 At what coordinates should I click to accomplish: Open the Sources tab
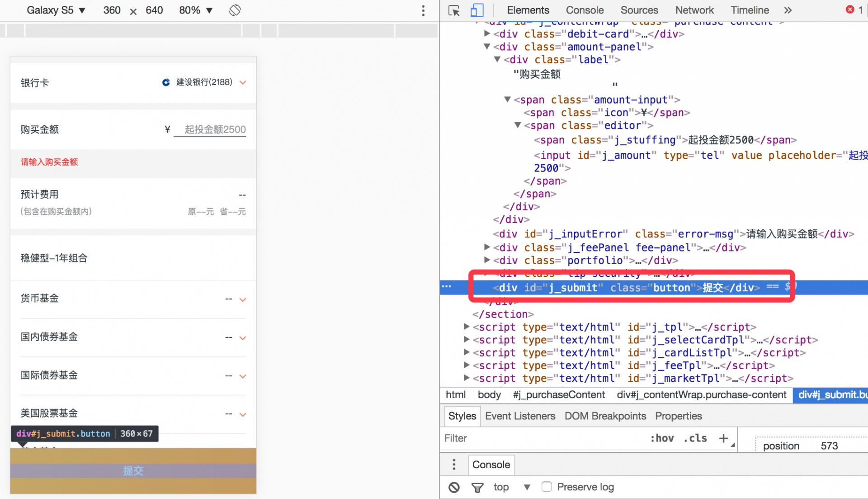click(x=639, y=10)
